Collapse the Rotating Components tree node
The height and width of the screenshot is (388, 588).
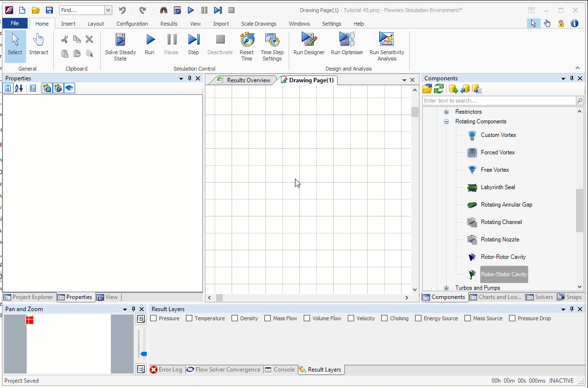pyautogui.click(x=446, y=122)
